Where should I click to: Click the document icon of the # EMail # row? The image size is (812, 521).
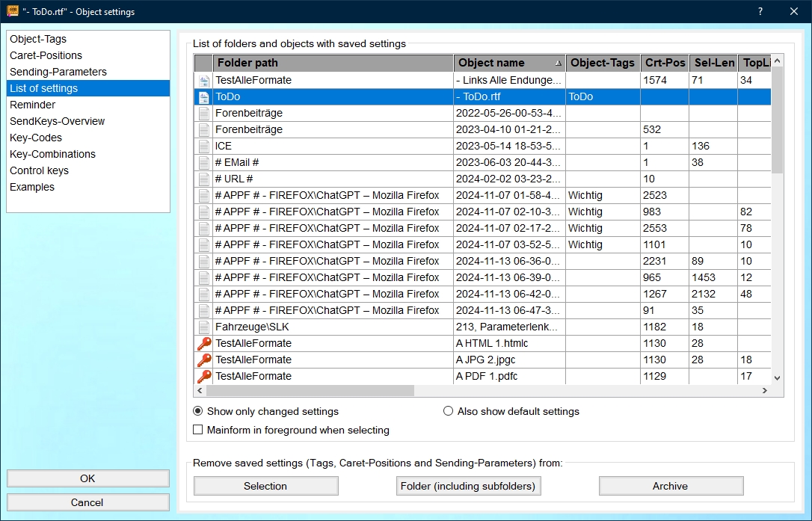tap(203, 163)
